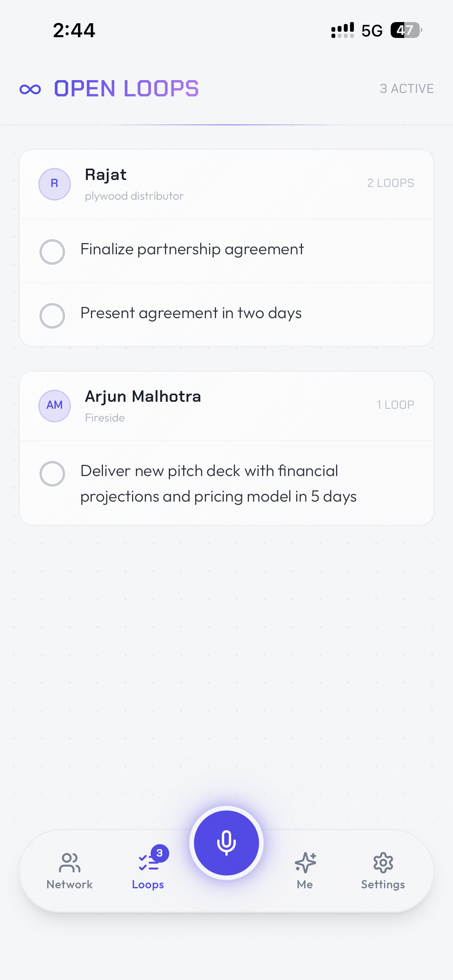Mark Present agreement in two days complete
Viewport: 453px width, 980px height.
click(x=52, y=315)
